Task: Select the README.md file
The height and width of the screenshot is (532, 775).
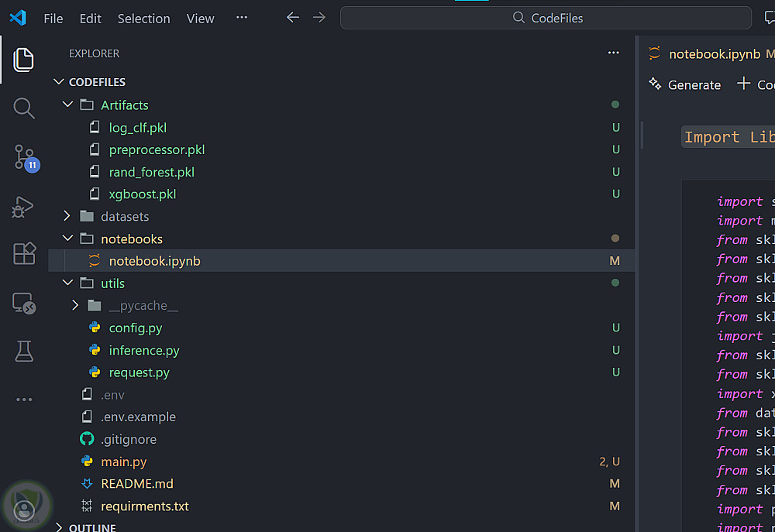Action: (x=136, y=484)
